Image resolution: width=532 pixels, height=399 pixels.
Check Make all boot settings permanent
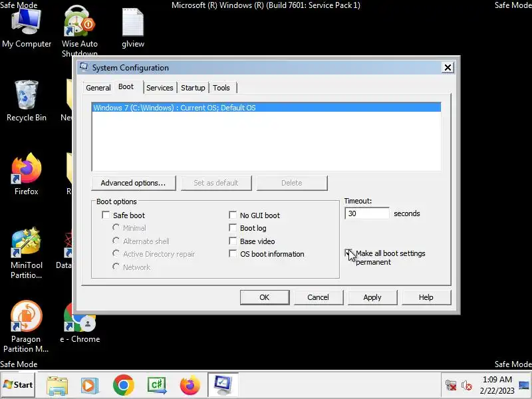(x=348, y=253)
